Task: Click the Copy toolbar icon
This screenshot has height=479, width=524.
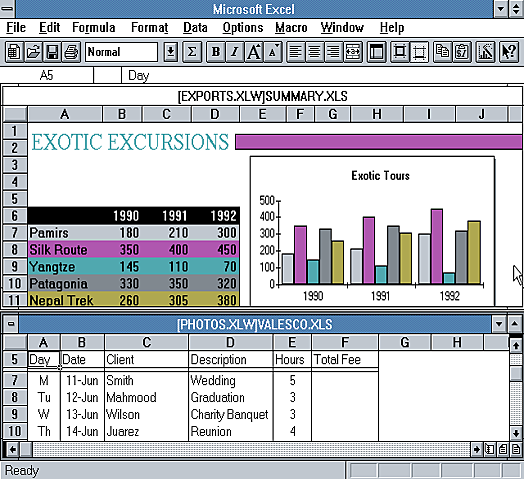Action: 442,52
